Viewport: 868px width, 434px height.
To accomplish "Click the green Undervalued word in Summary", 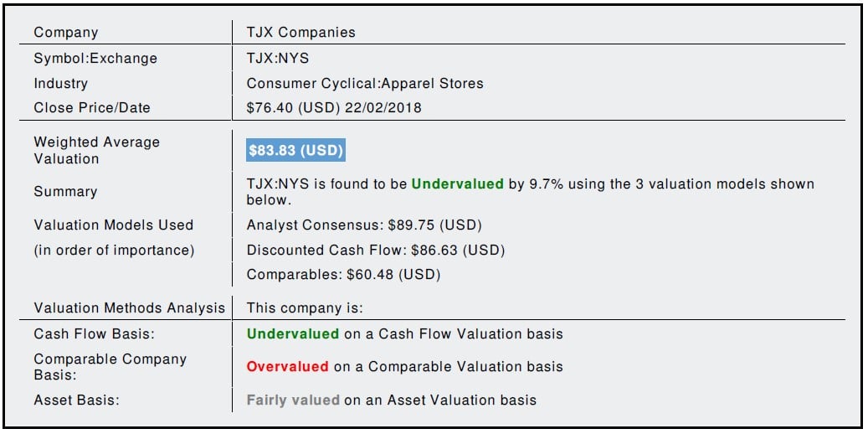I will click(457, 184).
